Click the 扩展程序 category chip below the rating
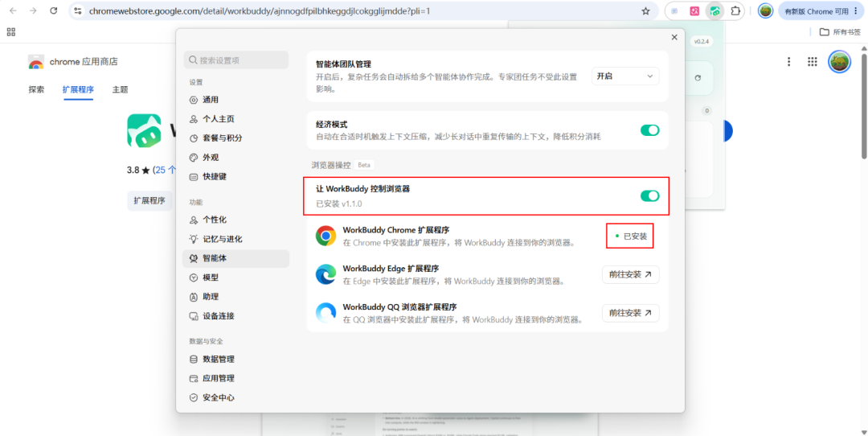The image size is (868, 436). (149, 200)
